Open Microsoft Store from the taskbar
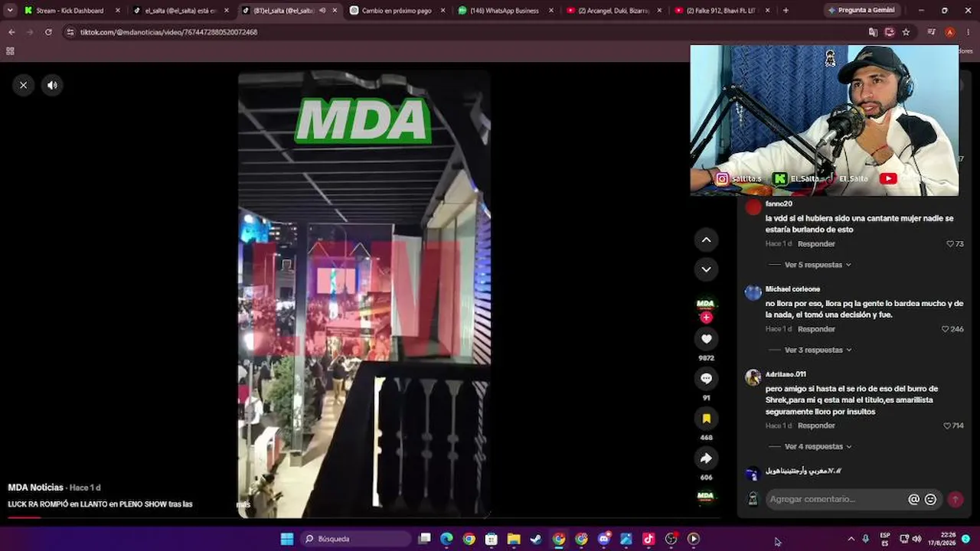This screenshot has height=551, width=980. click(x=492, y=539)
